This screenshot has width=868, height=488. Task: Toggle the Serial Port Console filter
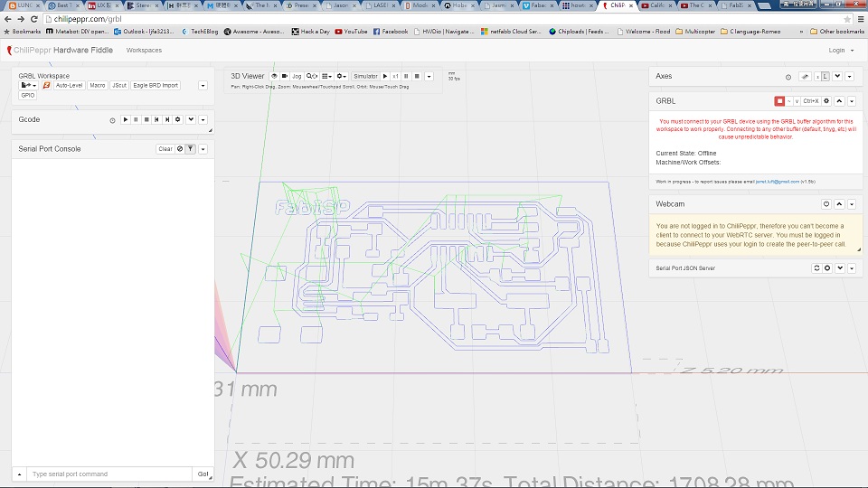[x=191, y=149]
